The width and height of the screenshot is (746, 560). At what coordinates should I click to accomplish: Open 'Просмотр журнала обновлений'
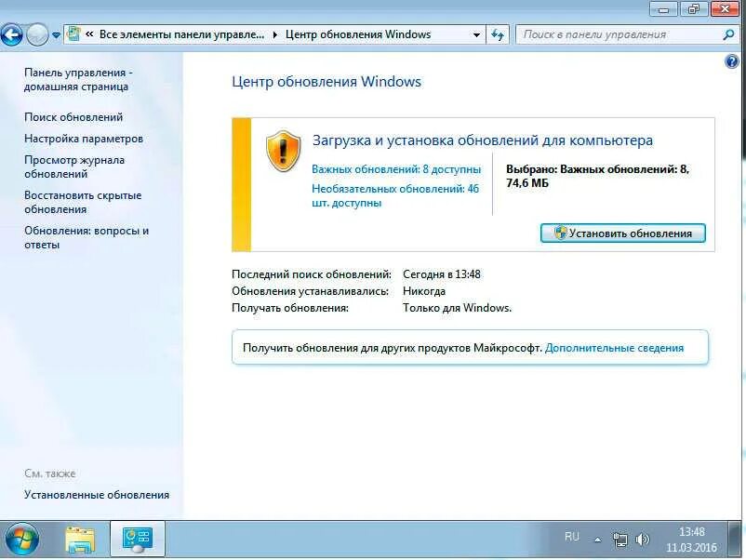coord(74,167)
